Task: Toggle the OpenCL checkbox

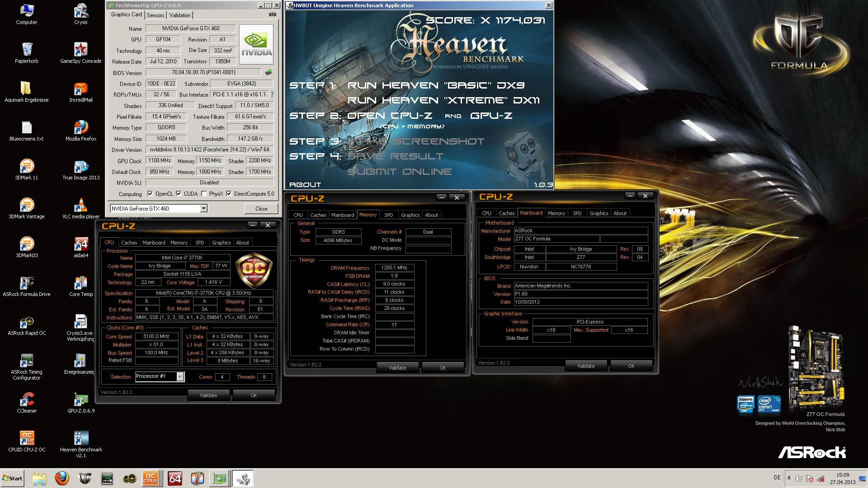Action: [150, 194]
